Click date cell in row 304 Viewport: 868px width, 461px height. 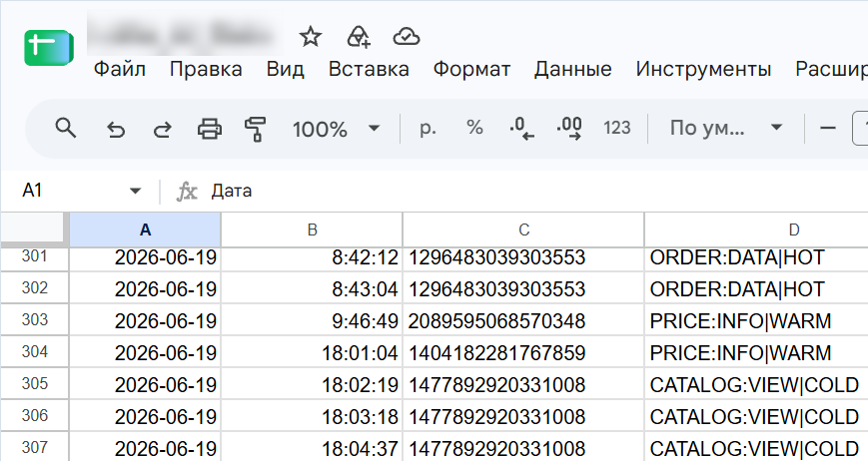[x=145, y=352]
